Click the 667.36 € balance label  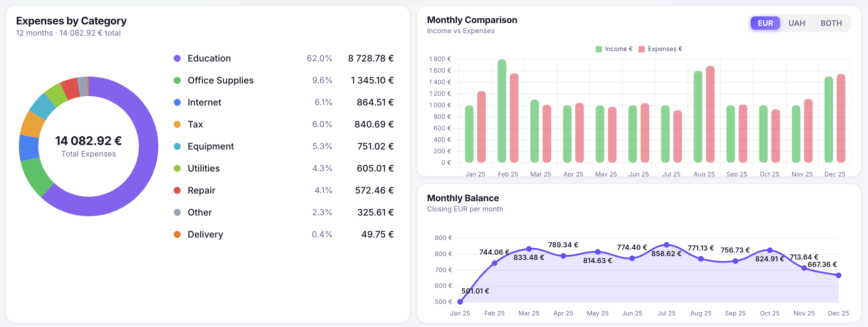[822, 264]
